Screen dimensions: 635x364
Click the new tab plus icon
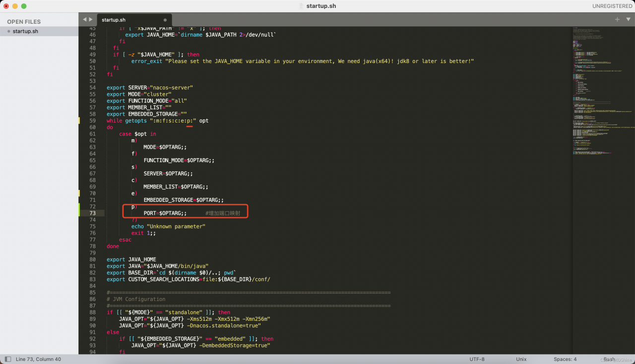(x=617, y=19)
